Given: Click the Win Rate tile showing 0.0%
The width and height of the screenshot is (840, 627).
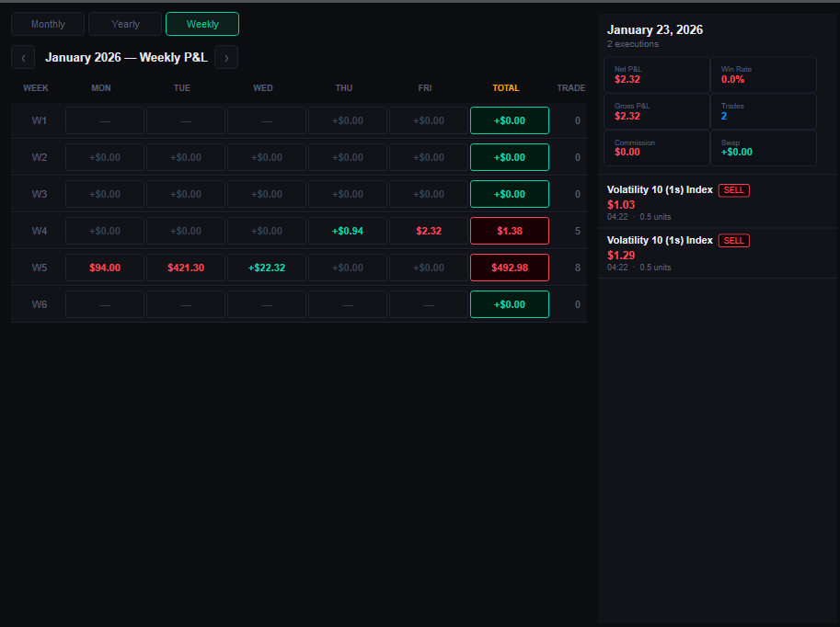Looking at the screenshot, I should click(x=764, y=74).
